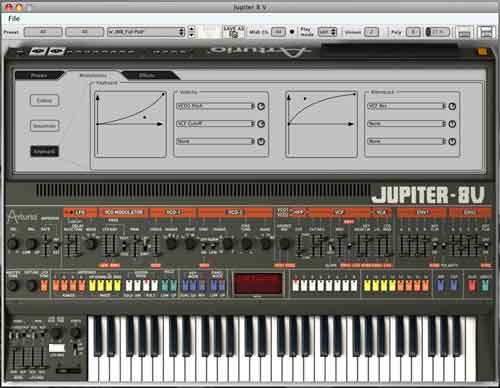Toggle the first yellow arpeggio mode button
Screen dimensions: 500x388
tap(92, 285)
